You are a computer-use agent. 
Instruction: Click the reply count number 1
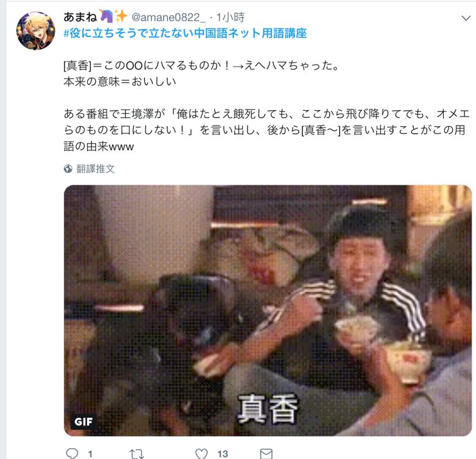pos(90,454)
